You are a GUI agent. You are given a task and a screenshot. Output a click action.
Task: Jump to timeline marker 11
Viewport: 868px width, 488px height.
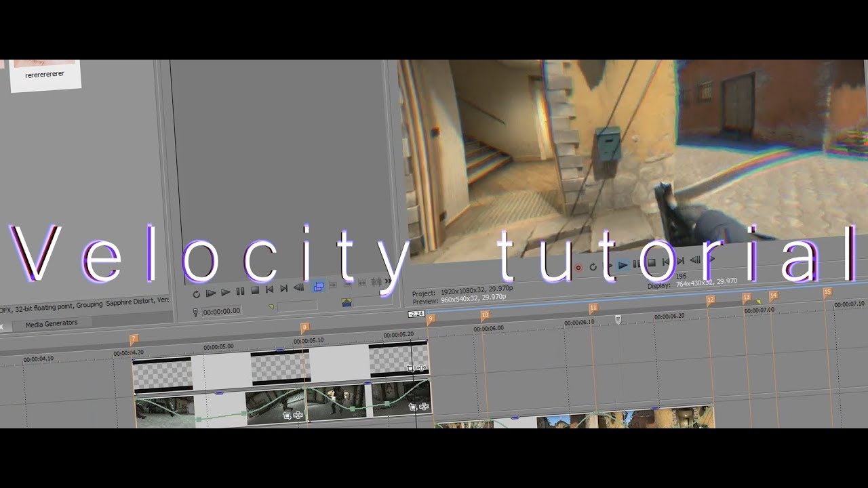pyautogui.click(x=593, y=308)
